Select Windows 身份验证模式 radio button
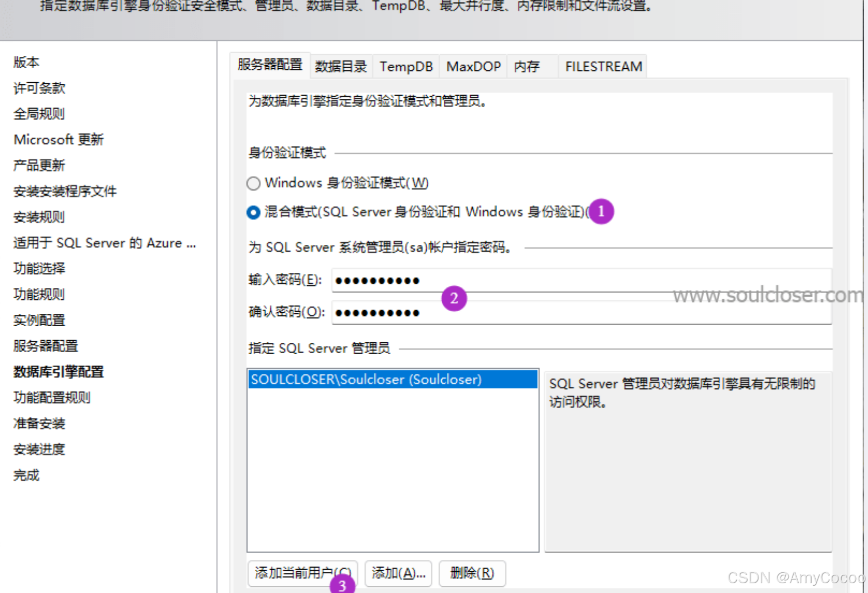The image size is (868, 593). (254, 183)
